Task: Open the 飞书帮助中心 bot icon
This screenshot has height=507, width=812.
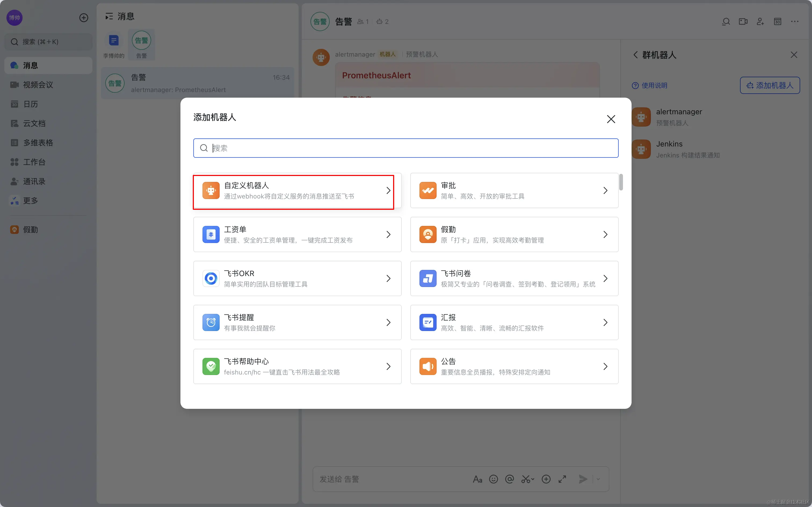Action: [211, 366]
